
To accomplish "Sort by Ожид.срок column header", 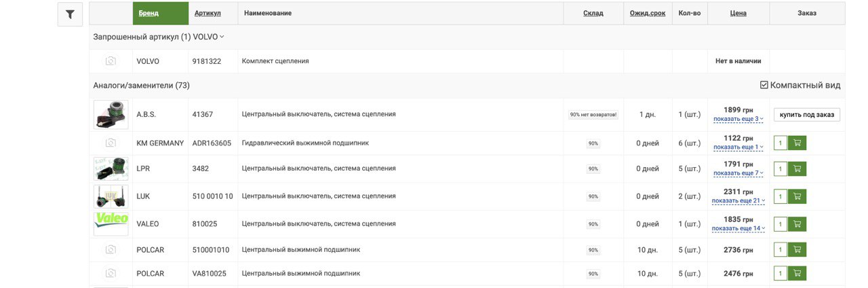I will tap(648, 13).
